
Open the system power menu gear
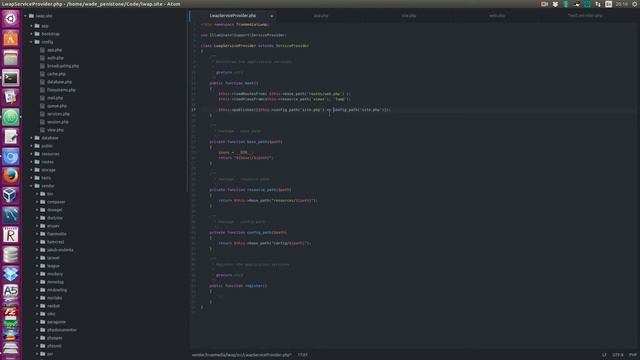tap(635, 4)
